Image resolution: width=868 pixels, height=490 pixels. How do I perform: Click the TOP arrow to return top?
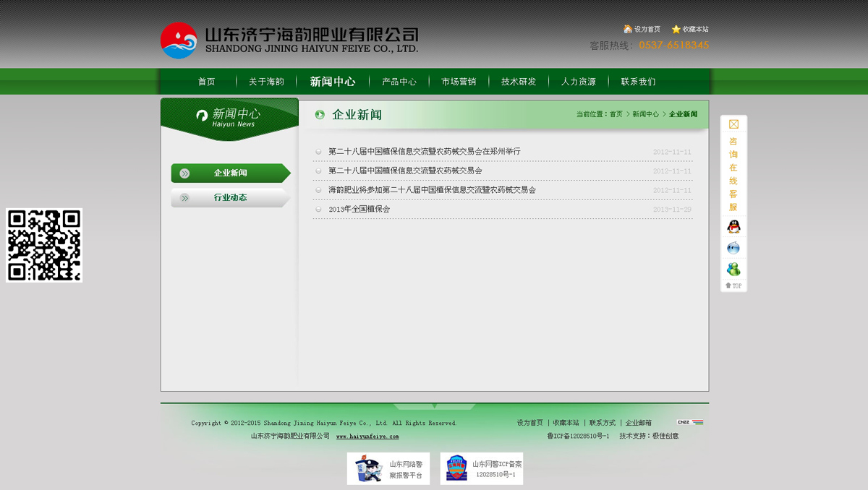tap(733, 286)
